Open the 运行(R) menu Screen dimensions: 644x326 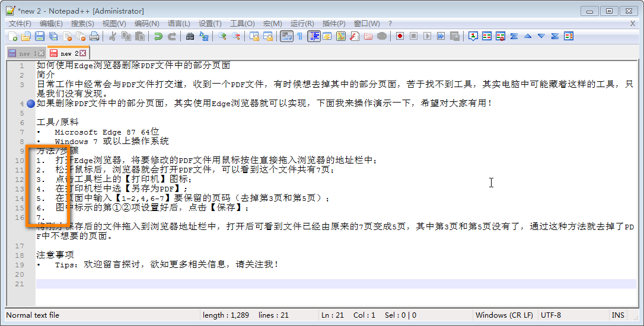click(x=302, y=23)
